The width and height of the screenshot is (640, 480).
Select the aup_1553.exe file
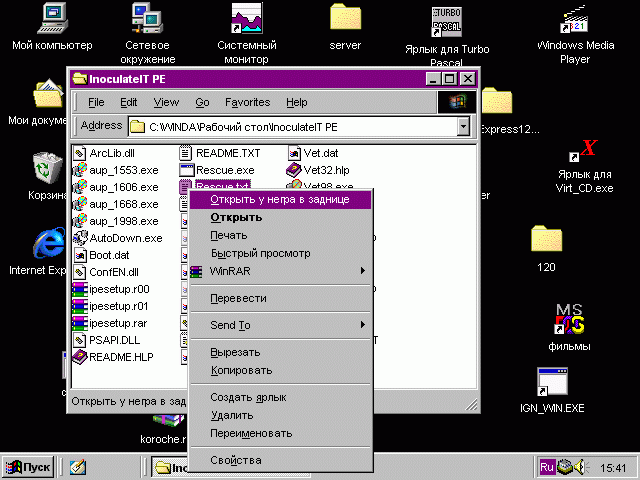coord(116,170)
